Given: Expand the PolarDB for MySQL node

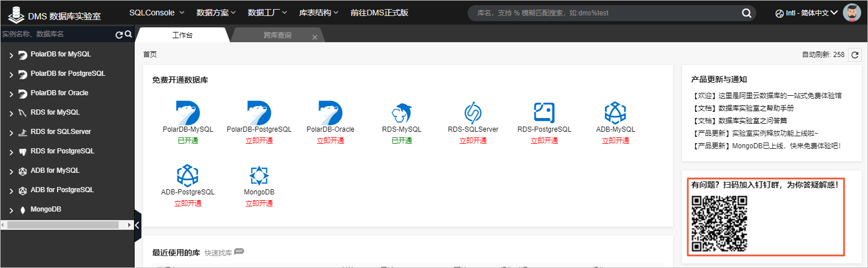Looking at the screenshot, I should click(x=11, y=55).
